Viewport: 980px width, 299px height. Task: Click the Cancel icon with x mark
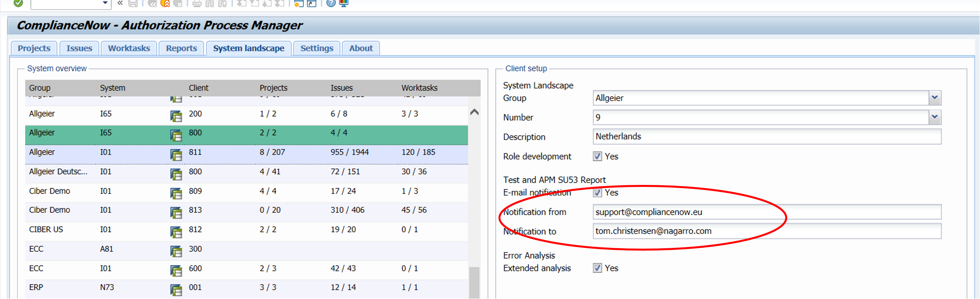(178, 3)
